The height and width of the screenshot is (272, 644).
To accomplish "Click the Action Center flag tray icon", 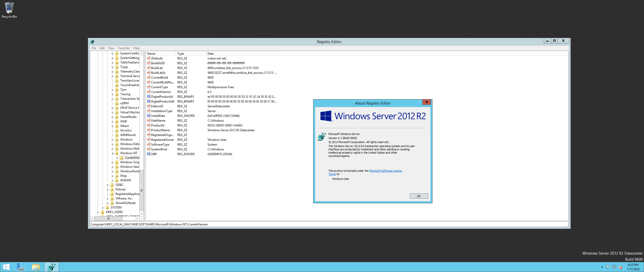I will pyautogui.click(x=608, y=267).
